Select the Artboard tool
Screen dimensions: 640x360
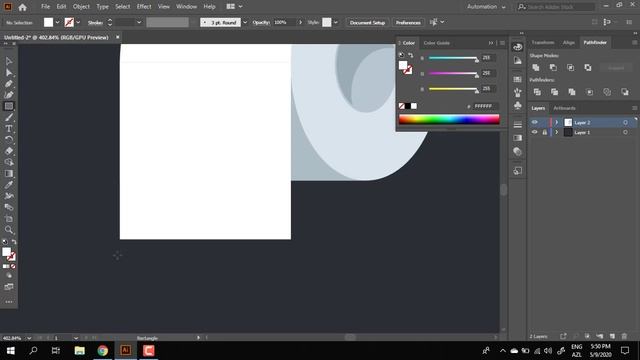[x=9, y=218]
